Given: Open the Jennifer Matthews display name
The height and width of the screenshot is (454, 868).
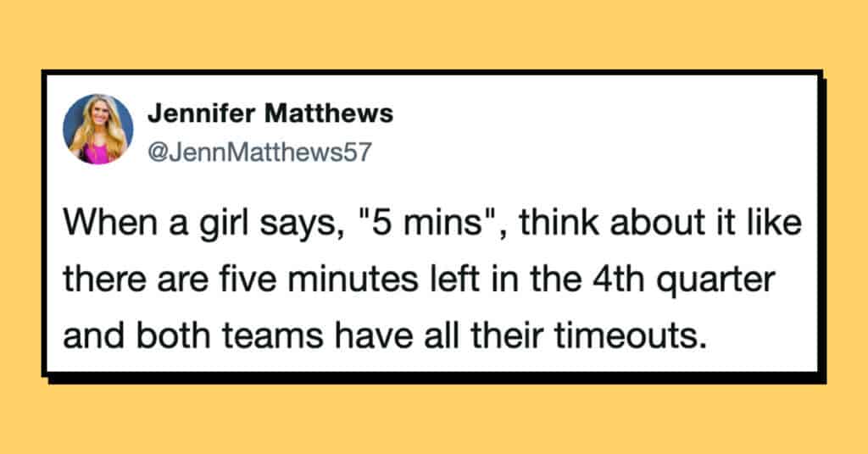Looking at the screenshot, I should [270, 113].
